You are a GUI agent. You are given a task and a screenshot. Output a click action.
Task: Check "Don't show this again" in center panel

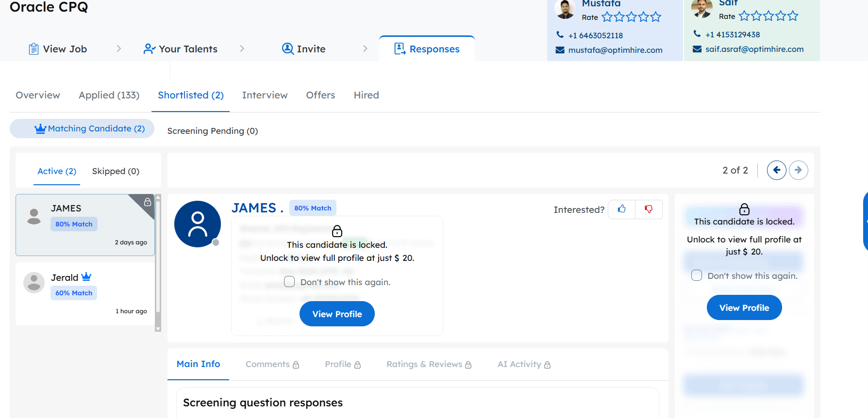289,282
